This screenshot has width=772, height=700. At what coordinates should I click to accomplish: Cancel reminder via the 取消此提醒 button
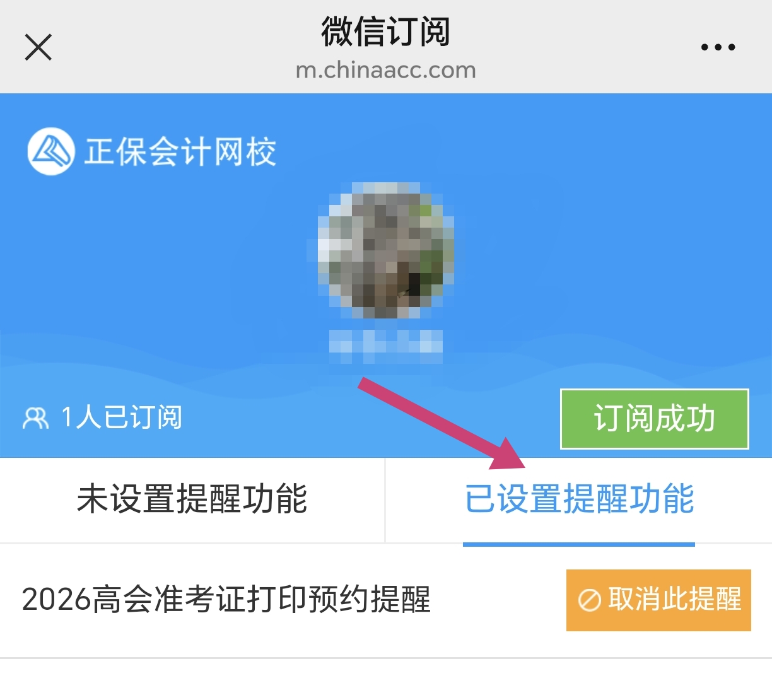click(x=658, y=600)
